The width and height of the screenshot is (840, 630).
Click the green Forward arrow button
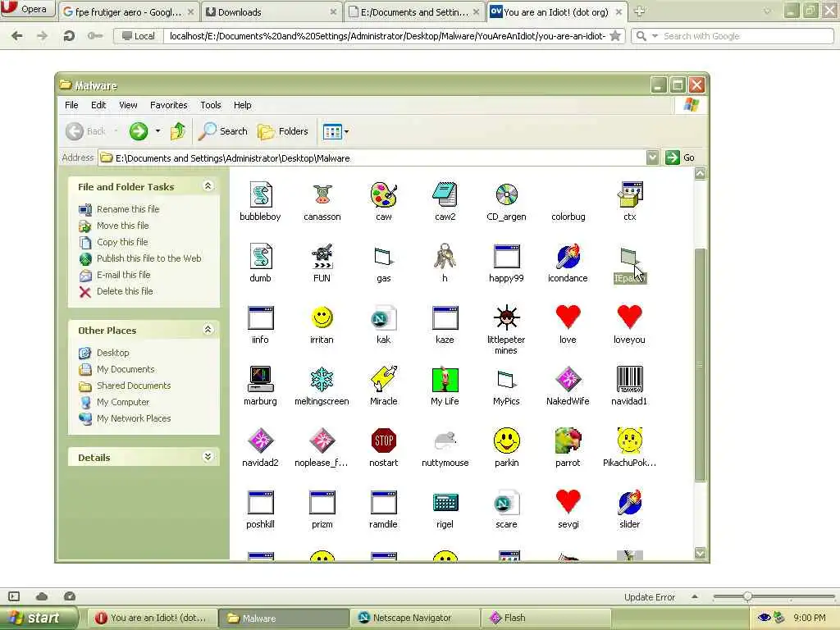[138, 131]
